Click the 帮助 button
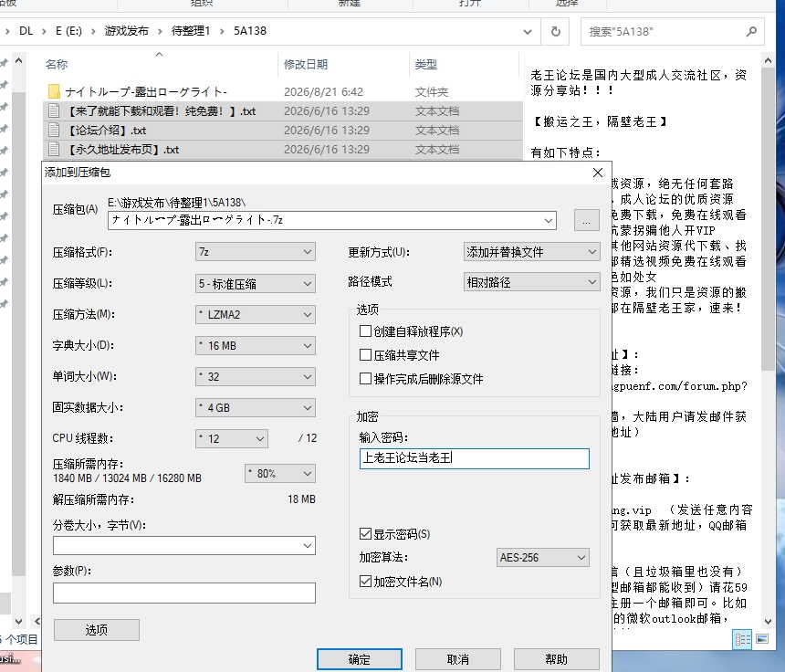This screenshot has height=672, width=785. pos(557,659)
